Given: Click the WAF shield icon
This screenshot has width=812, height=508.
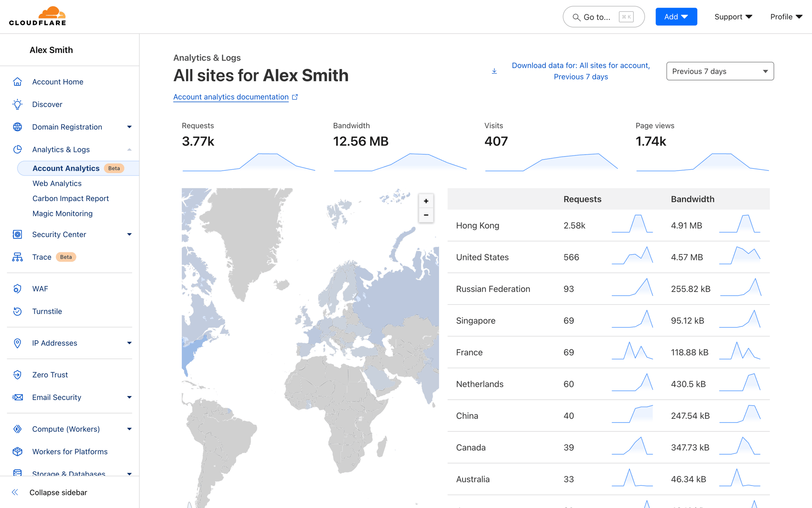Looking at the screenshot, I should coord(17,289).
